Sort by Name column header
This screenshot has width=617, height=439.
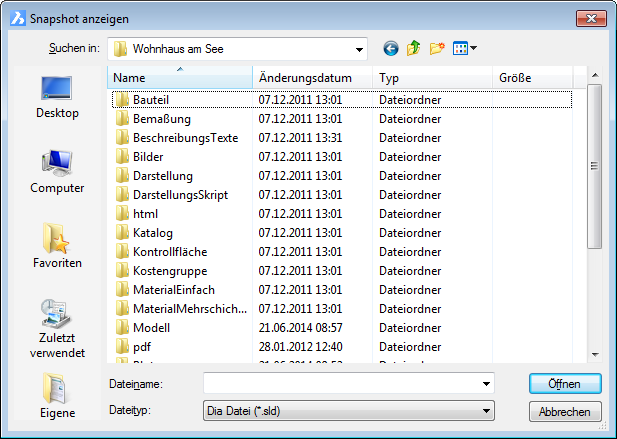coord(180,77)
